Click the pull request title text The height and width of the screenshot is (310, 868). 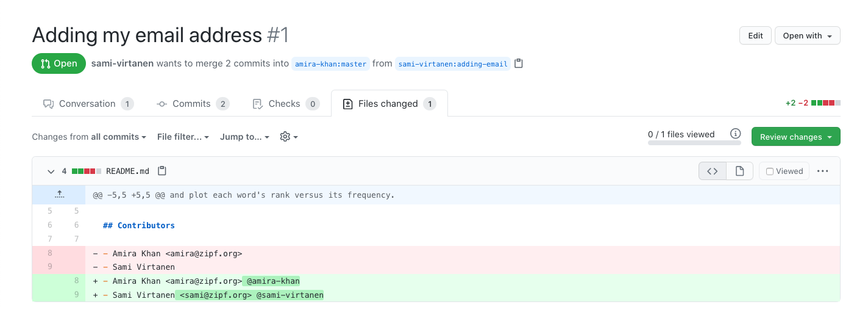(x=147, y=35)
